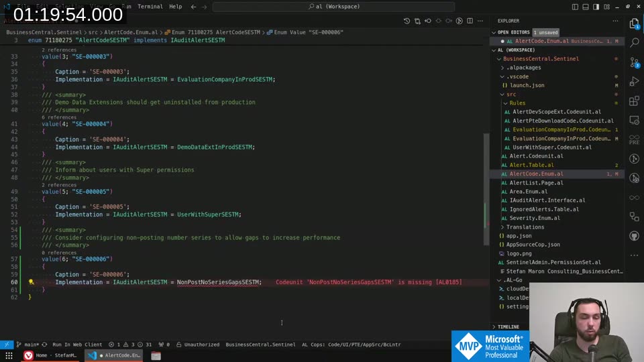Switch to Vivaldi browser Home taskbar item
This screenshot has width=644, height=362.
pos(51,355)
